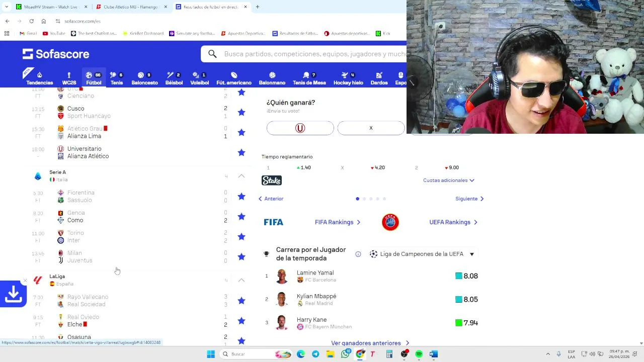The height and width of the screenshot is (362, 644).
Task: Open WhatsApp from the taskbar
Action: pyautogui.click(x=345, y=354)
